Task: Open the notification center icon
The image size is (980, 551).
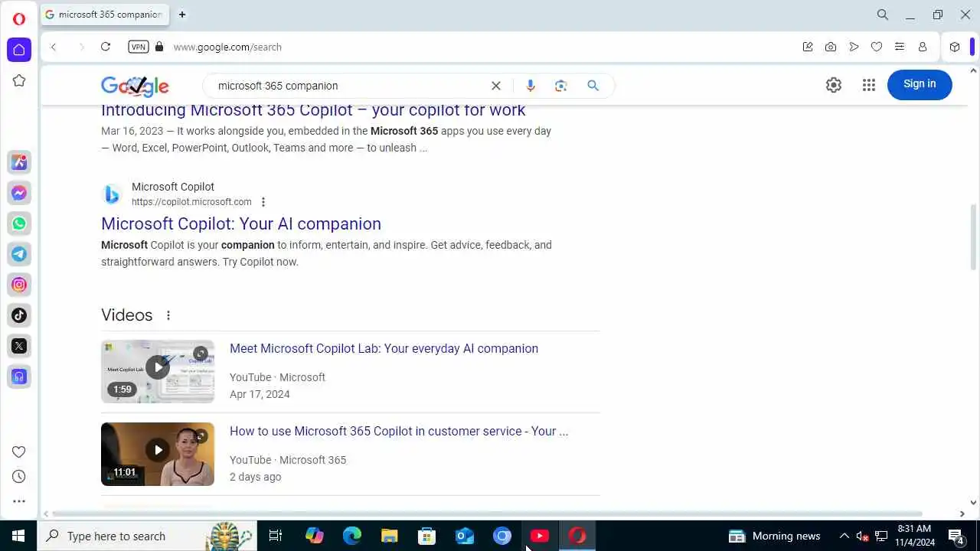Action: [956, 536]
